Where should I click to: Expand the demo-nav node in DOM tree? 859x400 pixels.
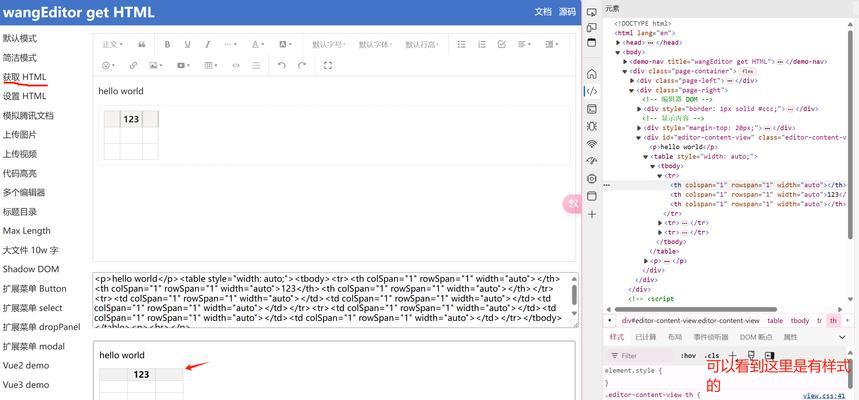pyautogui.click(x=625, y=62)
